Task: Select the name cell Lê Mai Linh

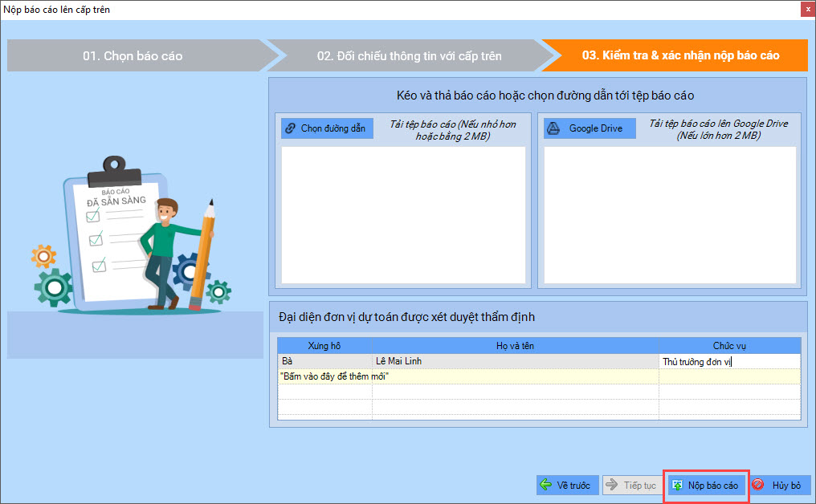Action: point(514,362)
